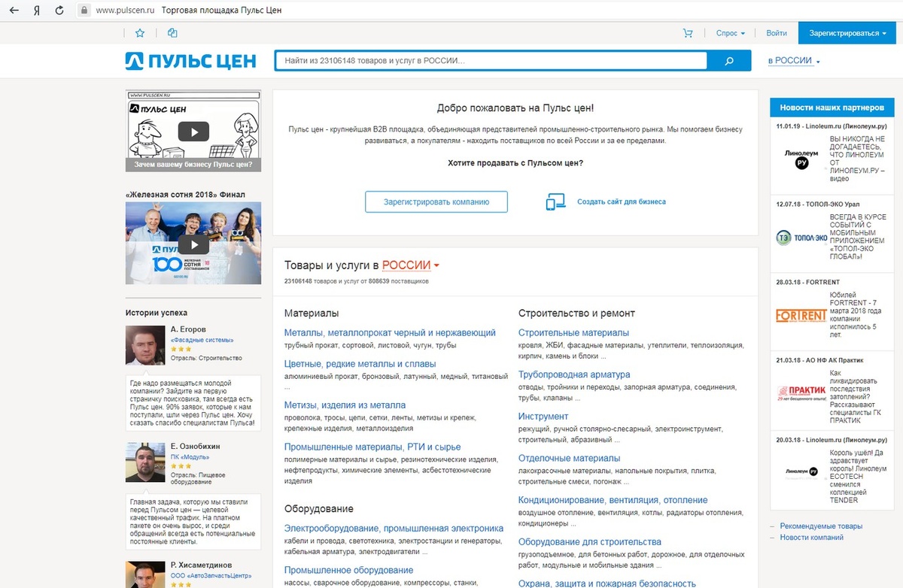Click the Истории успеха heading
The image size is (903, 588).
(x=157, y=312)
